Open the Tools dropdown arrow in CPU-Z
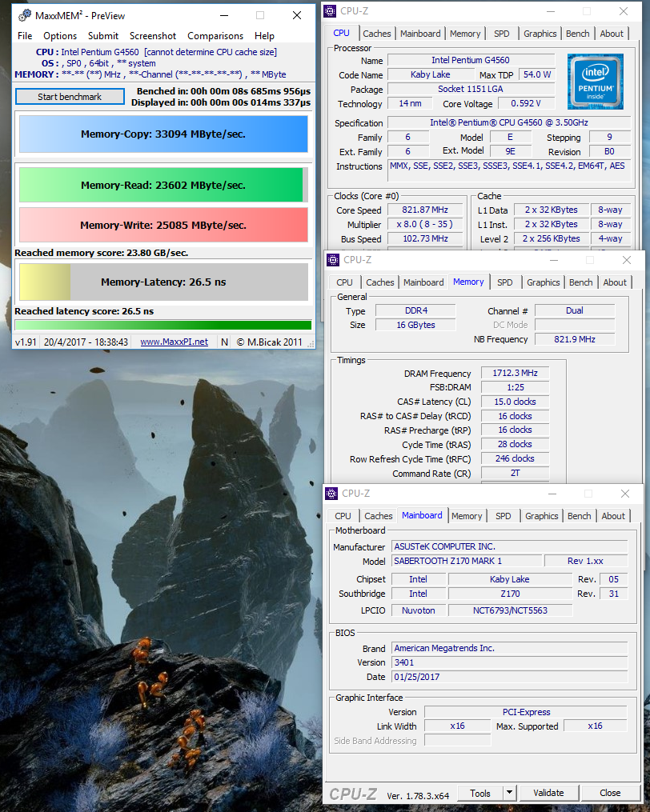 (509, 792)
